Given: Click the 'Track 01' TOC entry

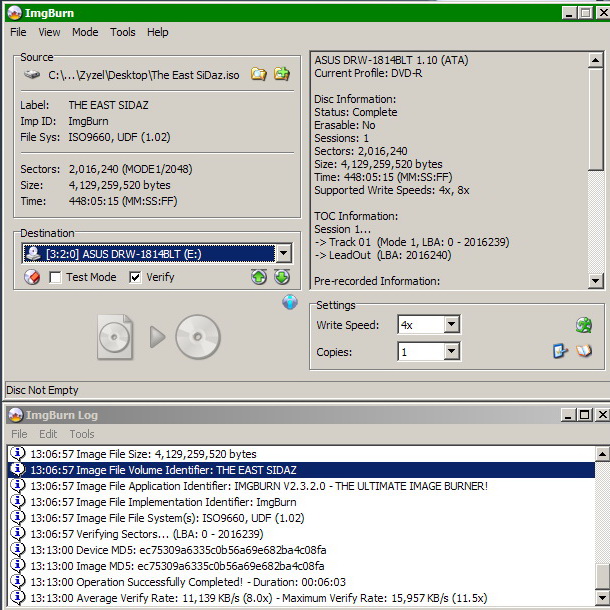Looking at the screenshot, I should click(412, 242).
